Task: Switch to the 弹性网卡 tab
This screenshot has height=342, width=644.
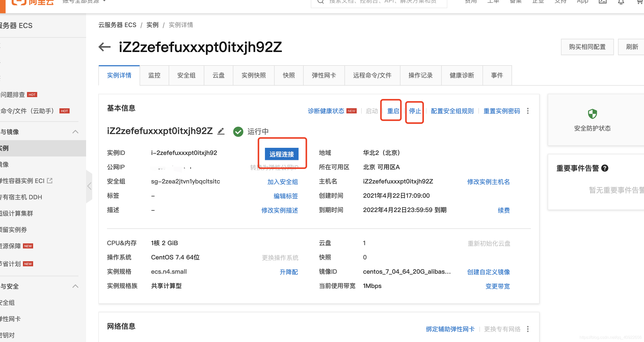Action: [324, 75]
